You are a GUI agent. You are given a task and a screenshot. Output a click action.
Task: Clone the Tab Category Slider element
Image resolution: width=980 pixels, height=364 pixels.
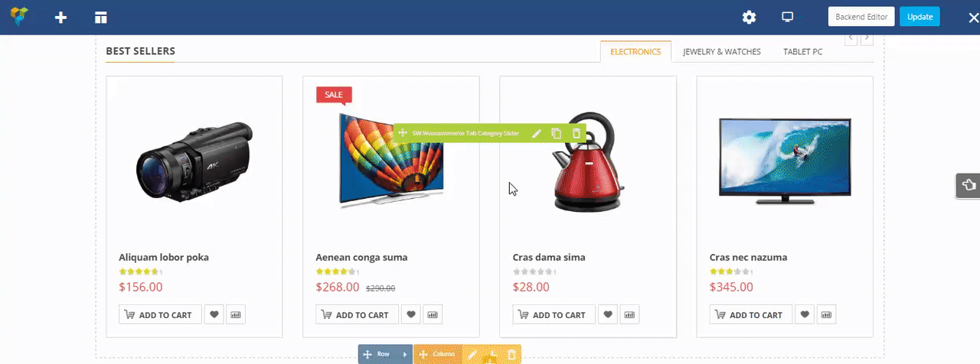(557, 133)
